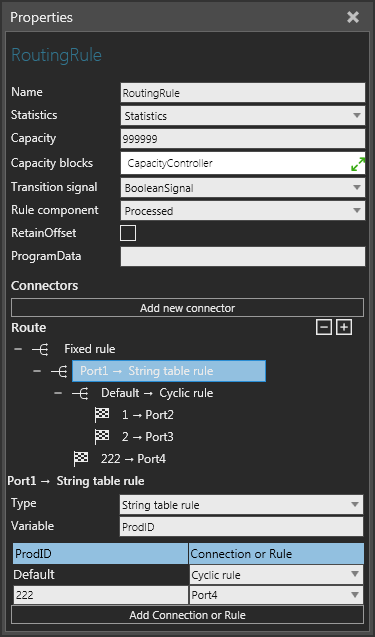The width and height of the screenshot is (375, 637).
Task: Collapse the Default Cyclic rule node
Action: pos(58,393)
